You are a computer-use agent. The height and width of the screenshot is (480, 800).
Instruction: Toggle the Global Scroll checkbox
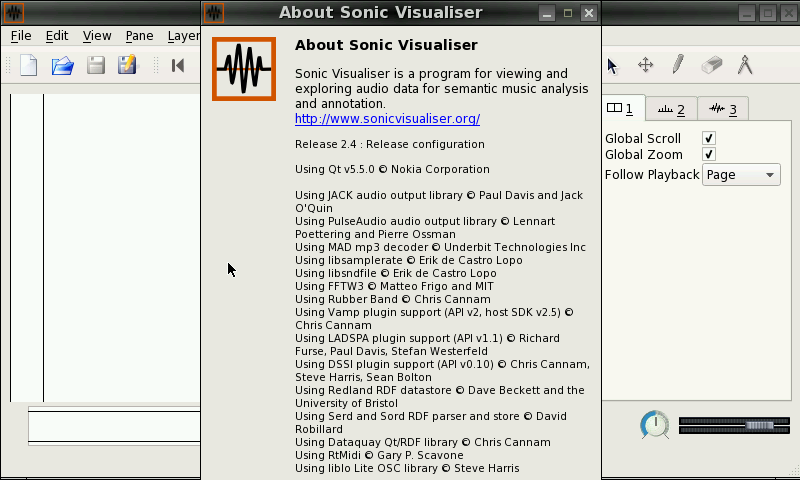(x=709, y=138)
